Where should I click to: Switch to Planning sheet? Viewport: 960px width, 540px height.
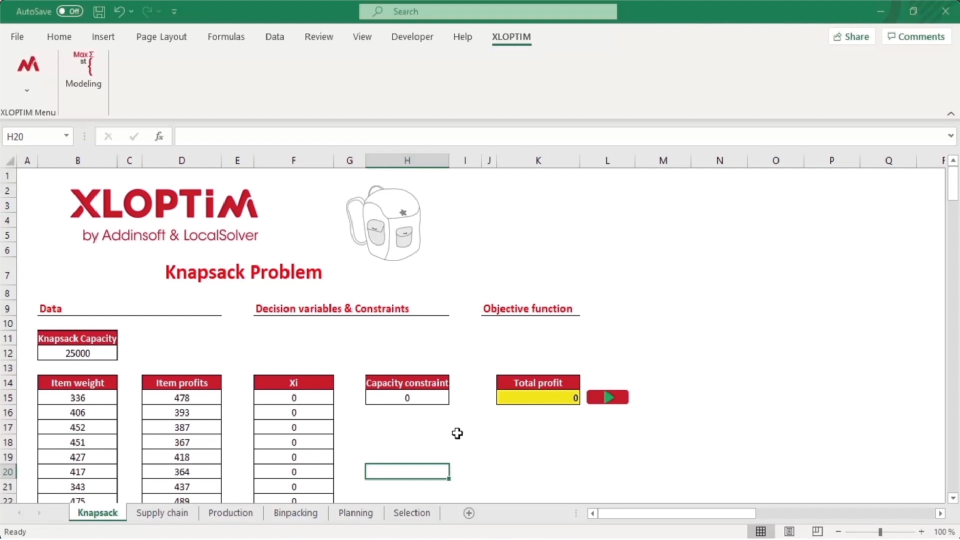pyautogui.click(x=355, y=513)
